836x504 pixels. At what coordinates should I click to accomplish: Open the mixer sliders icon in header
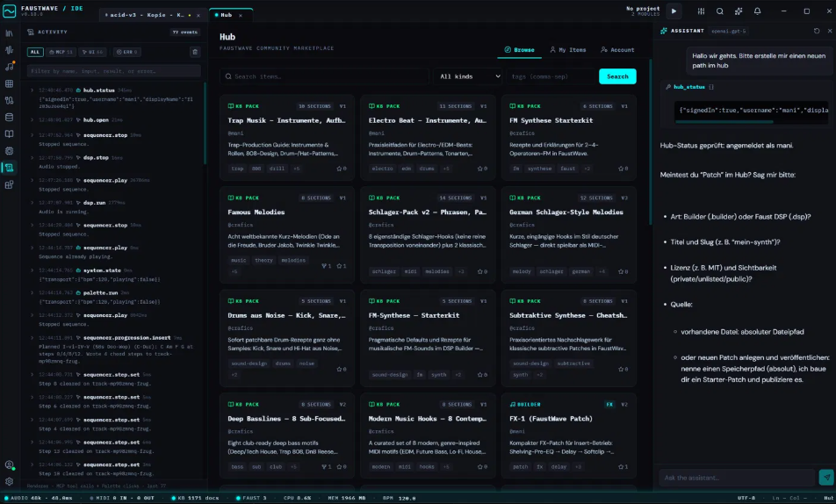click(x=701, y=11)
